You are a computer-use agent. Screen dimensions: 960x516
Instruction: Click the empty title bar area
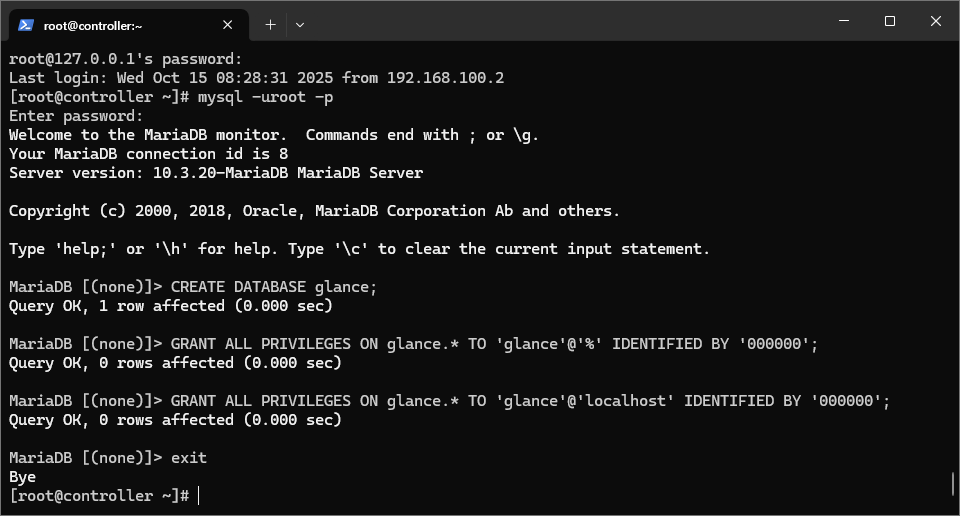click(x=563, y=21)
